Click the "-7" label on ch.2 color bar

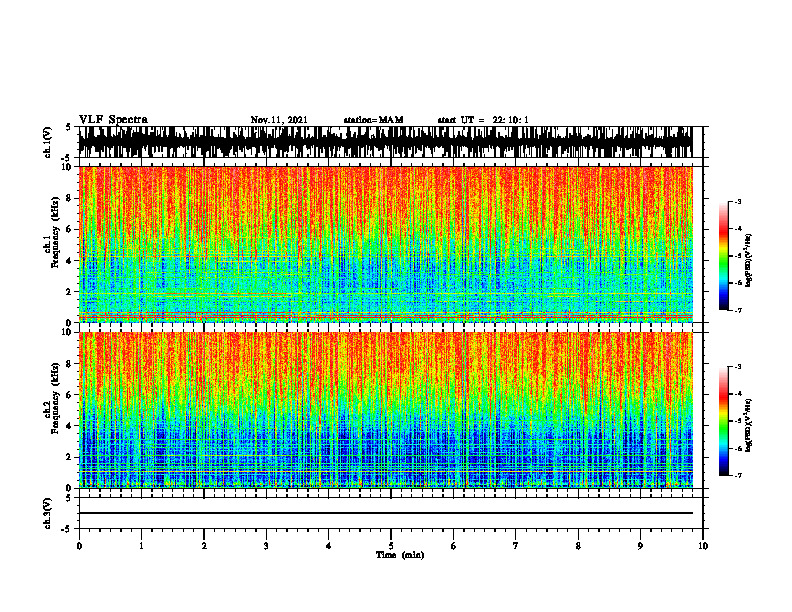pos(737,476)
